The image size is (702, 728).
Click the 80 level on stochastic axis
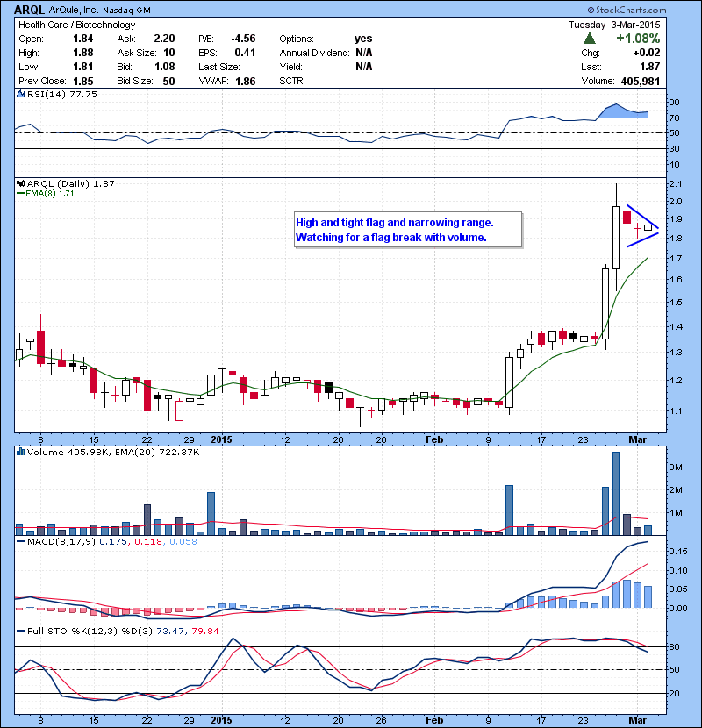(x=674, y=646)
